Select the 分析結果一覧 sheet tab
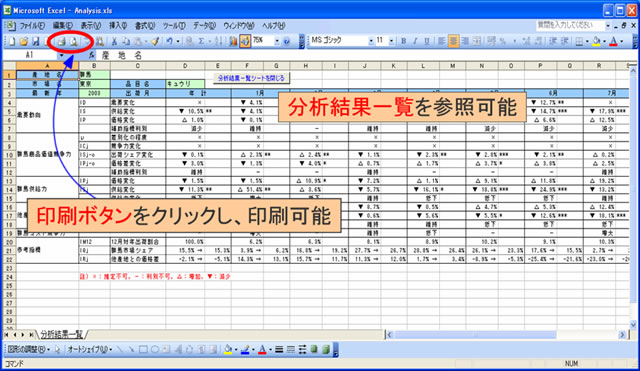640x371 pixels. click(62, 335)
